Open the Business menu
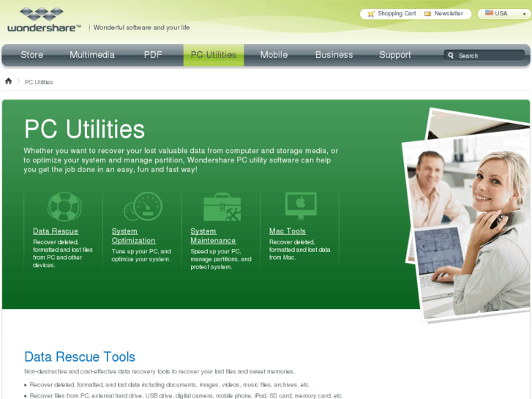This screenshot has height=399, width=532. pyautogui.click(x=334, y=55)
